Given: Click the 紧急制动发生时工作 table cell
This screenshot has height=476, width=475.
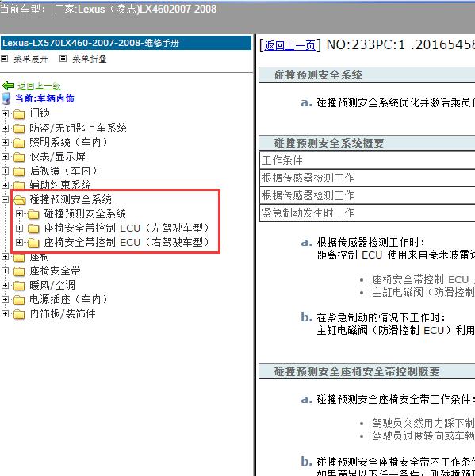Looking at the screenshot, I should pos(368,213).
